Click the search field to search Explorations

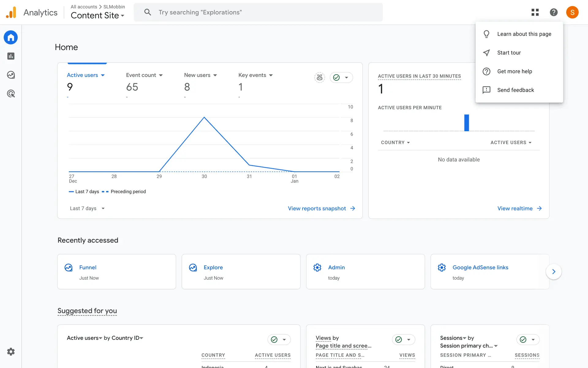pyautogui.click(x=258, y=12)
